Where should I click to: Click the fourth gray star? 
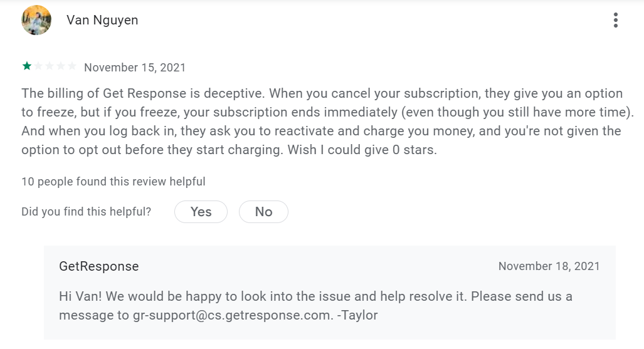[x=61, y=66]
